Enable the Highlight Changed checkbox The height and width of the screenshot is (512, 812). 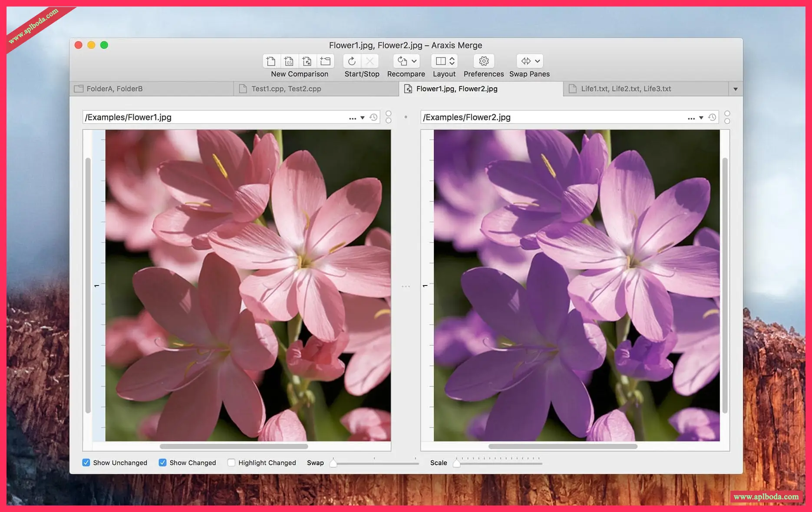231,463
